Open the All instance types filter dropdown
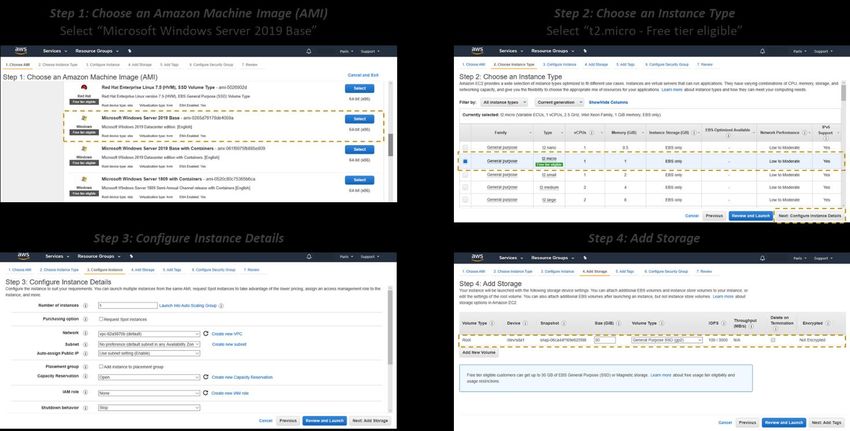The height and width of the screenshot is (431, 850). point(504,102)
